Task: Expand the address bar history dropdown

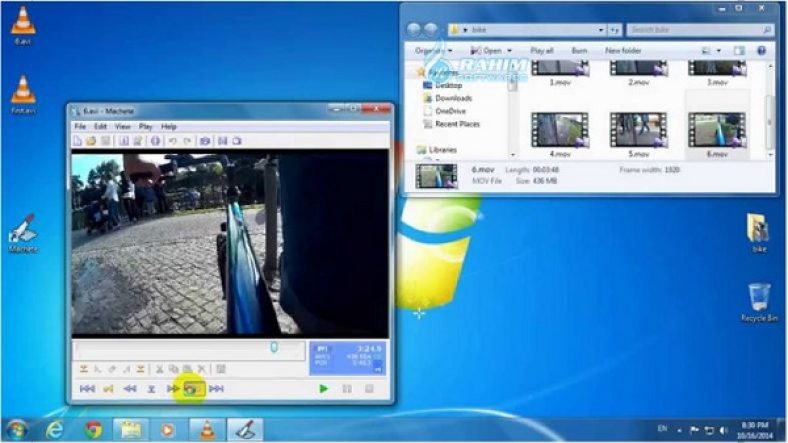Action: (x=601, y=30)
